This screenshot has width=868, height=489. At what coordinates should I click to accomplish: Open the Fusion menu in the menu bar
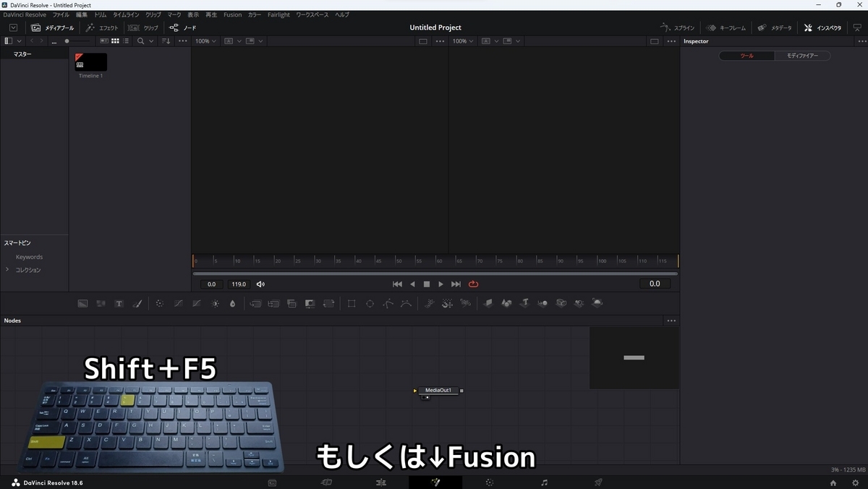[231, 14]
